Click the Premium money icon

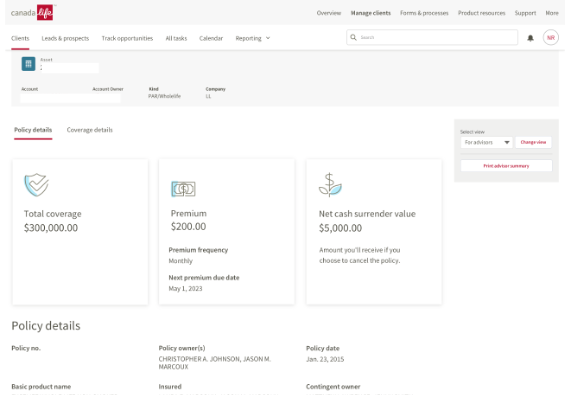click(x=183, y=189)
